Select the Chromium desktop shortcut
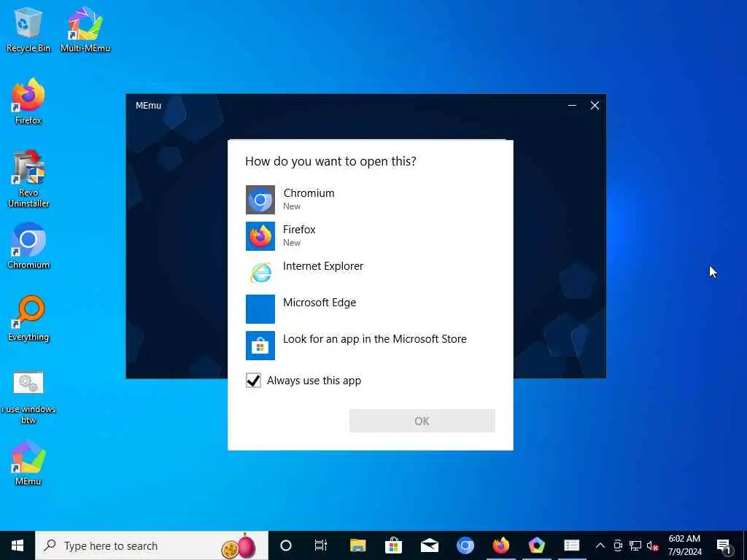 pyautogui.click(x=28, y=246)
